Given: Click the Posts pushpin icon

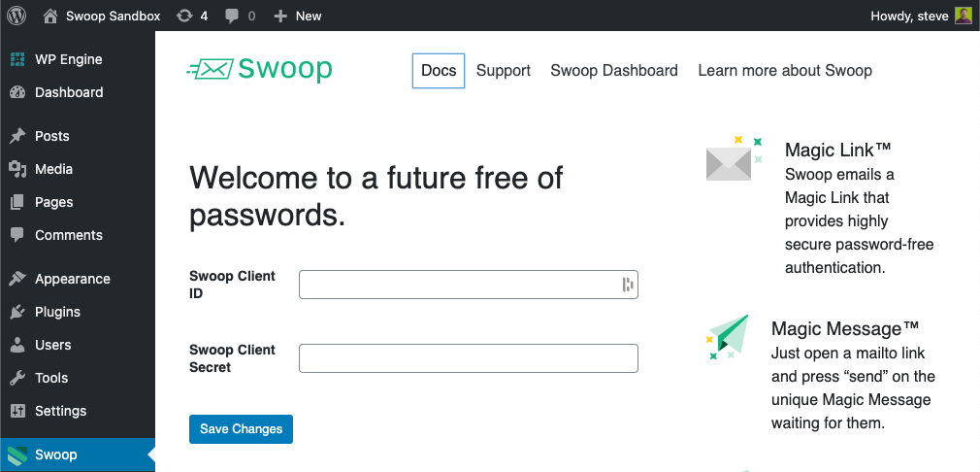Looking at the screenshot, I should coord(17,136).
